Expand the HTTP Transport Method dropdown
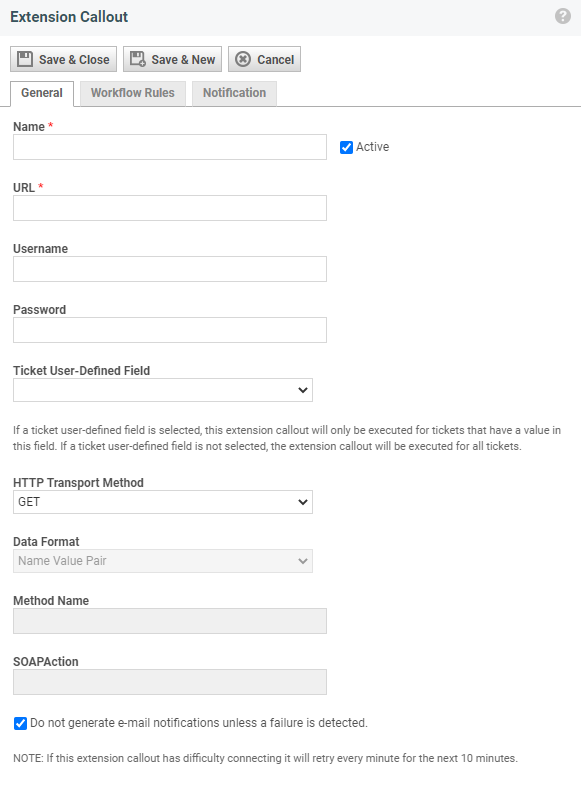The image size is (581, 789). click(x=162, y=502)
